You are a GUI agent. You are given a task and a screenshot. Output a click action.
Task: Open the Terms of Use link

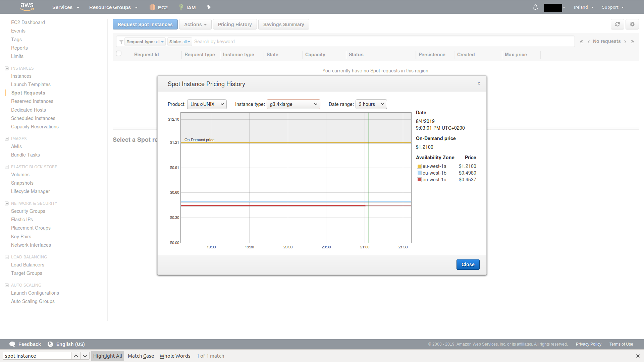[x=621, y=344]
